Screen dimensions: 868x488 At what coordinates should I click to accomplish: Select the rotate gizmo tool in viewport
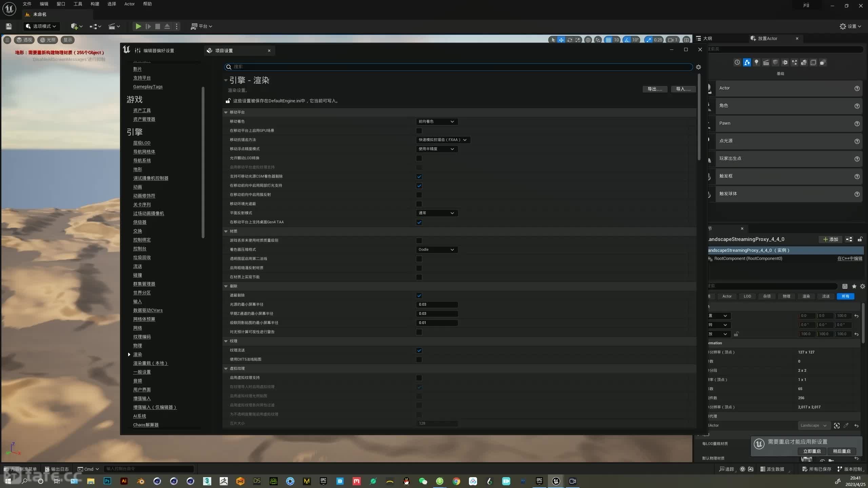(570, 40)
